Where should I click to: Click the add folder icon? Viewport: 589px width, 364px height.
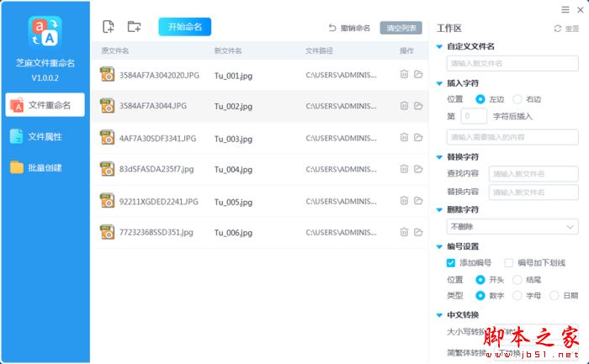click(134, 27)
